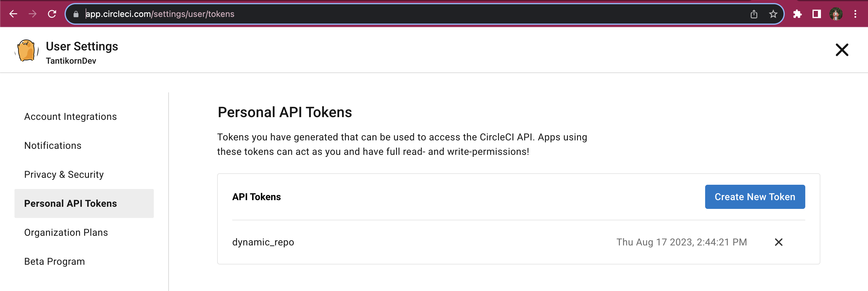Open Account Integrations settings

tap(71, 117)
